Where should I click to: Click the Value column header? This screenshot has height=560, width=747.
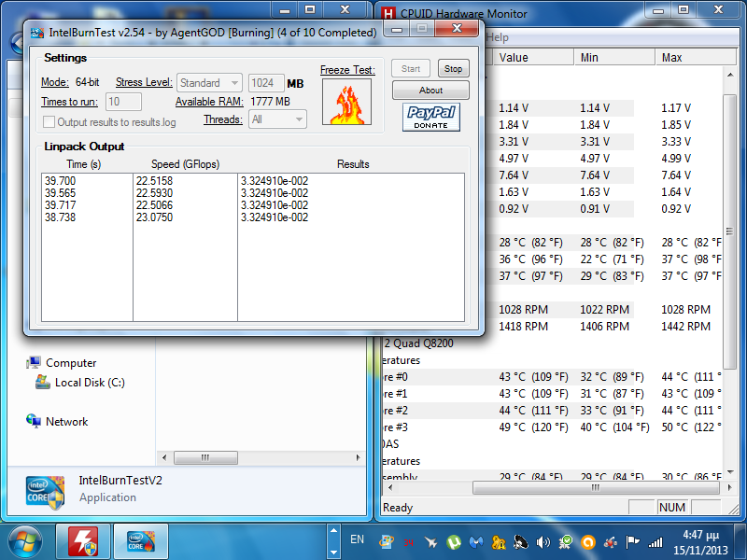click(x=532, y=58)
